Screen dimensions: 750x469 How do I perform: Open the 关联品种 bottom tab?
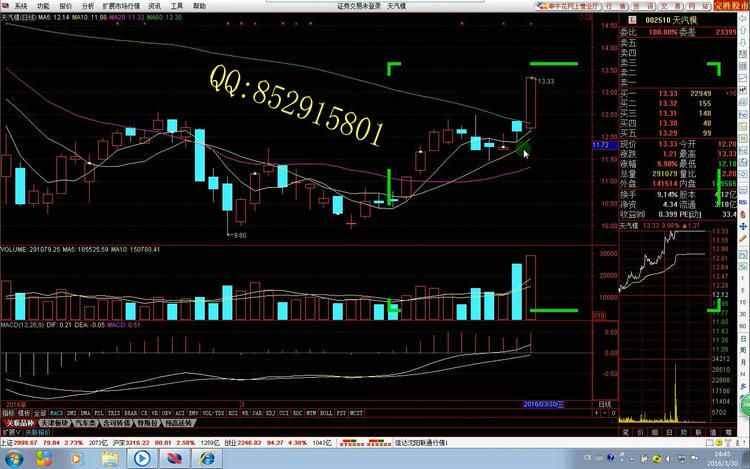point(20,423)
